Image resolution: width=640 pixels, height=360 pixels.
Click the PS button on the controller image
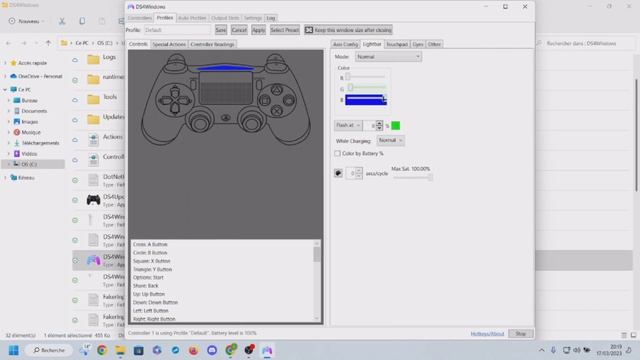click(226, 118)
